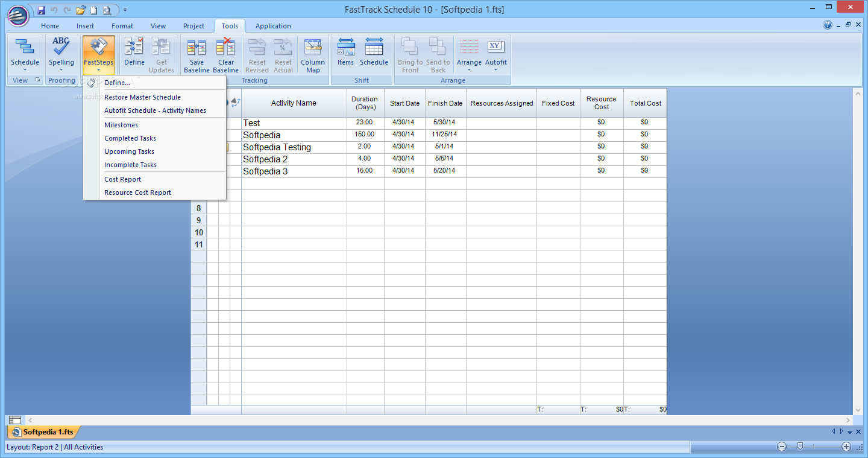The height and width of the screenshot is (458, 868).
Task: Click the Resources Assigned column header
Action: pyautogui.click(x=502, y=103)
